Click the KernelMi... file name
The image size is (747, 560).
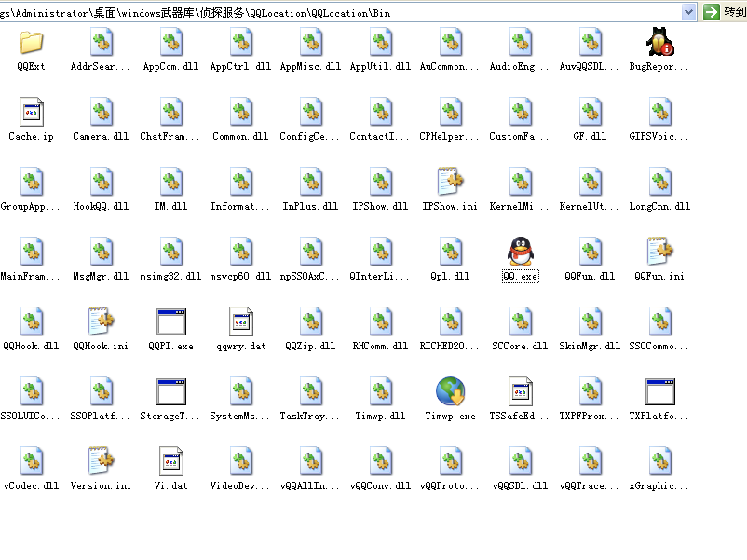(x=520, y=206)
